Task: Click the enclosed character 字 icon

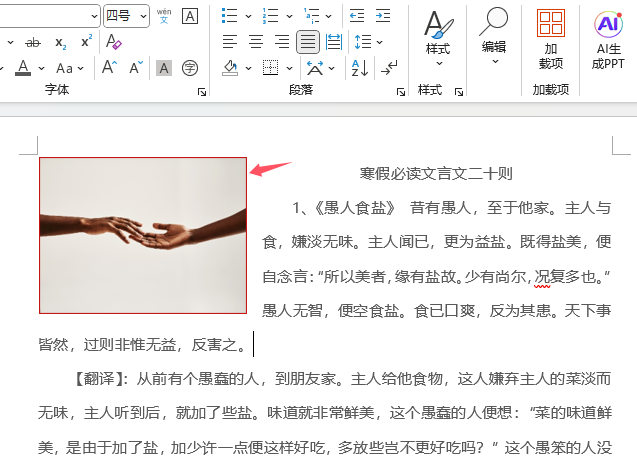Action: tap(190, 68)
